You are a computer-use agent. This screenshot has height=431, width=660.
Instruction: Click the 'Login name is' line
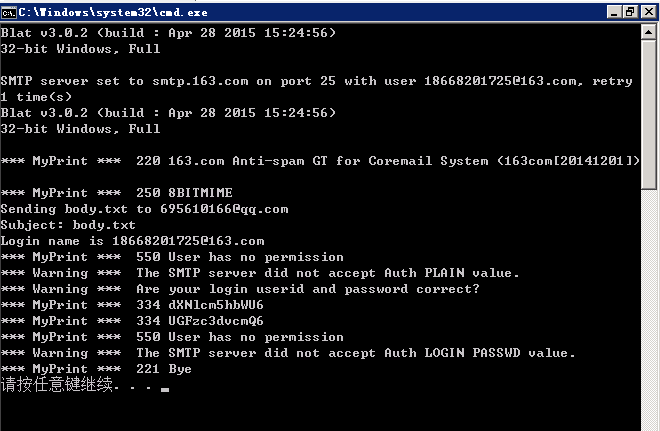tap(133, 241)
